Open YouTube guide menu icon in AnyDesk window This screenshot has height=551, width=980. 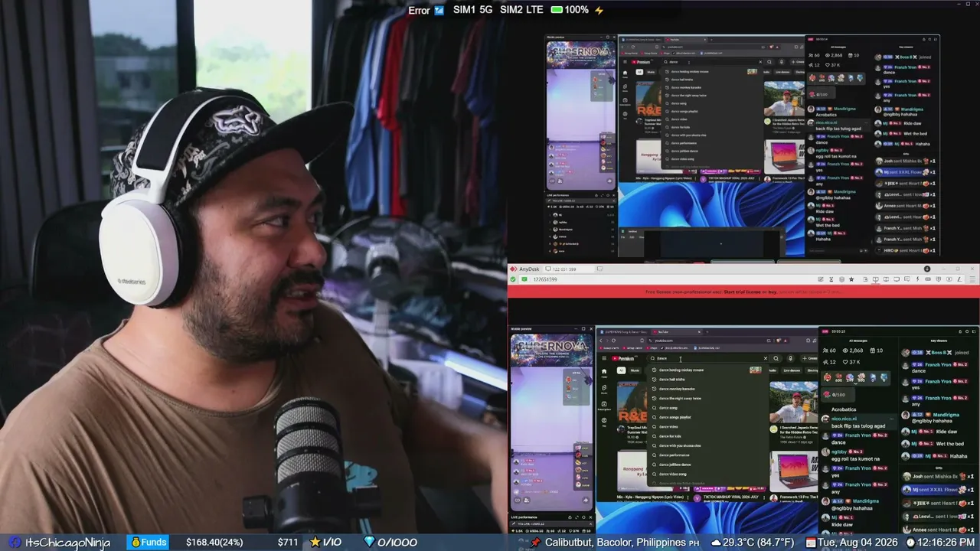604,358
